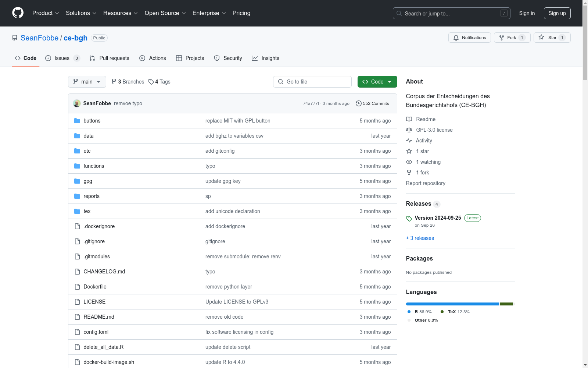588x368 pixels.
Task: Click the repository book icon beside SeanFobbe
Action: point(15,38)
